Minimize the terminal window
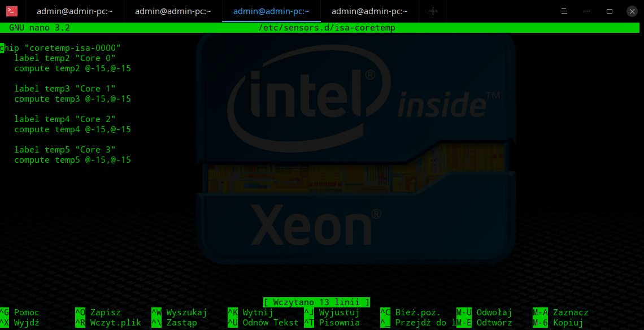644x330 pixels. 587,11
